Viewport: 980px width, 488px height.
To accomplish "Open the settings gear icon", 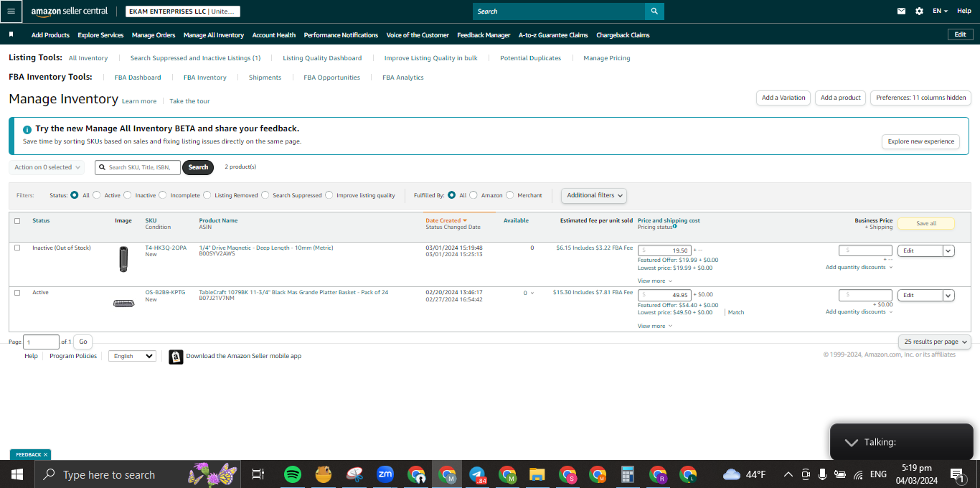I will (x=920, y=11).
